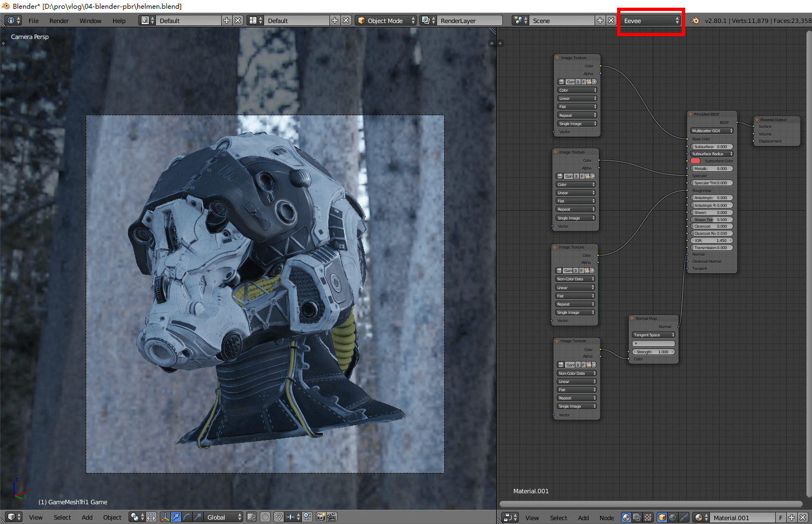Browse scenes icon beside Scene field

(520, 20)
